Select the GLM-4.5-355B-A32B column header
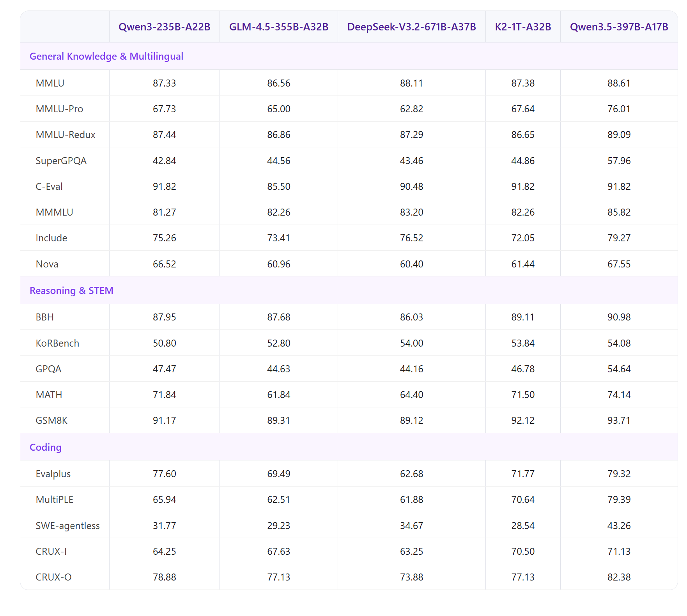The width and height of the screenshot is (687, 616). coord(278,27)
